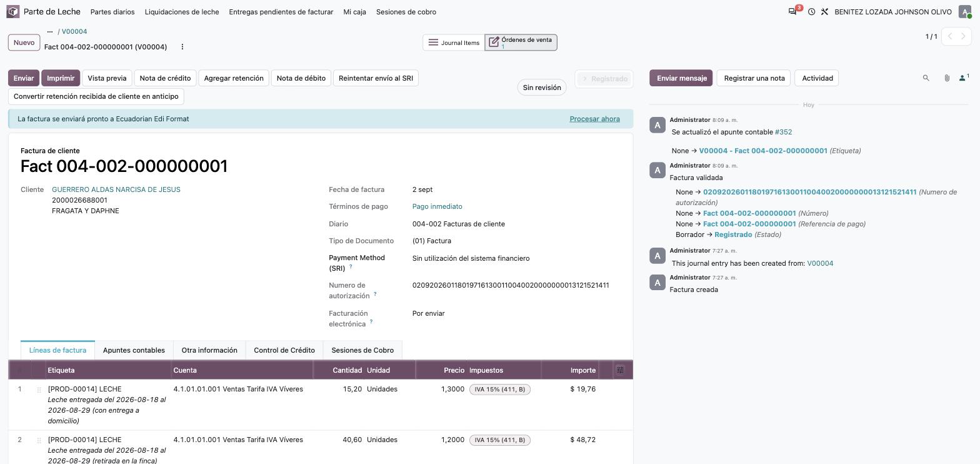This screenshot has height=464, width=980.
Task: Open the Liquidaciones de leche menu
Action: click(182, 12)
